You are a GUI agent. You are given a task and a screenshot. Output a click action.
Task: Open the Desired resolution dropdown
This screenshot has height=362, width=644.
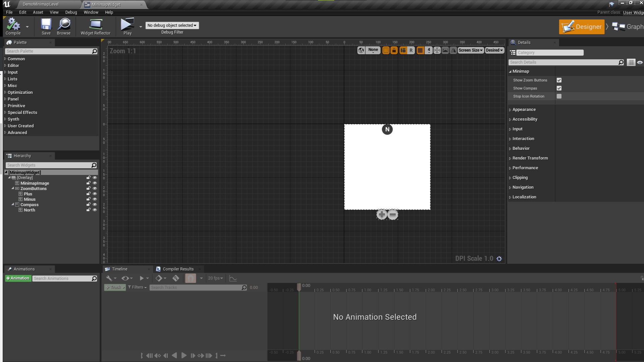pos(494,50)
